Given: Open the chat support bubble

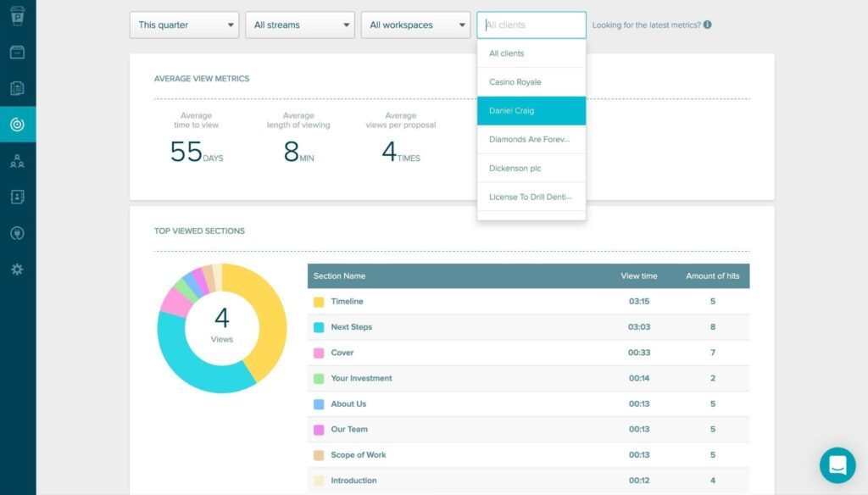Looking at the screenshot, I should pos(837,464).
